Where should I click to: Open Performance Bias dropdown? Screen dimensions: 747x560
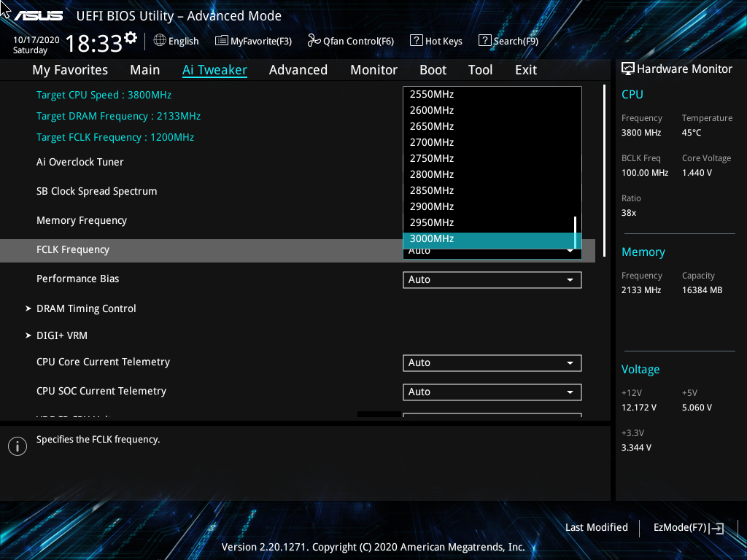point(492,279)
